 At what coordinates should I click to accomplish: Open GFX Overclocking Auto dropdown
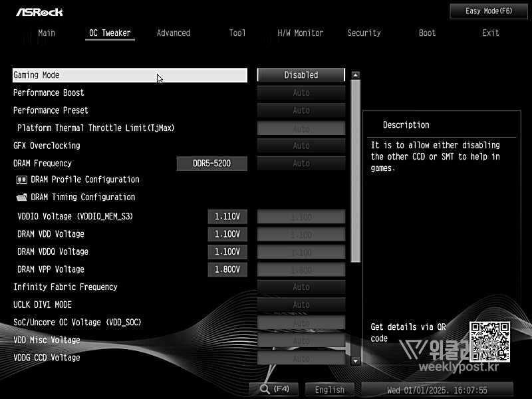(301, 146)
